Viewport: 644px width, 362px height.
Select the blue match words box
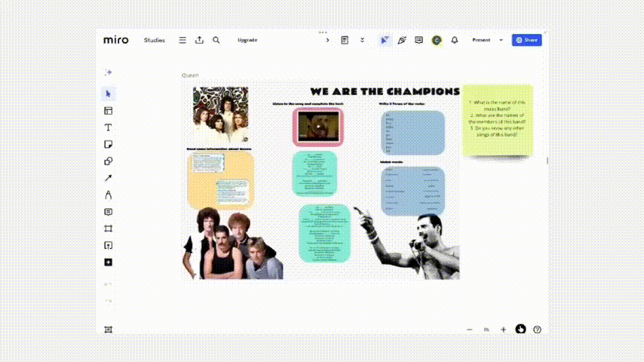tap(412, 191)
